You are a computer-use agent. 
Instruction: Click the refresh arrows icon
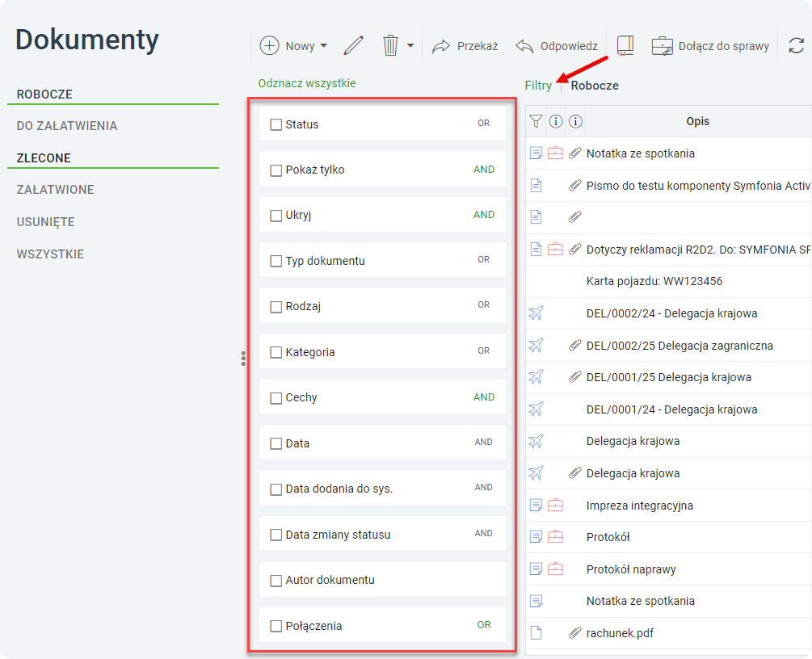pyautogui.click(x=796, y=45)
